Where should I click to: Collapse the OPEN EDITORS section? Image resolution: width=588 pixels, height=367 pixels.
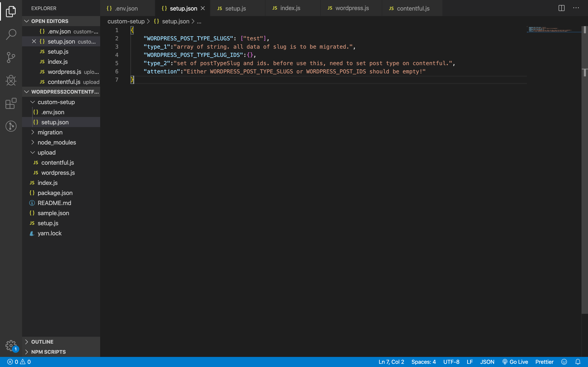tap(50, 21)
